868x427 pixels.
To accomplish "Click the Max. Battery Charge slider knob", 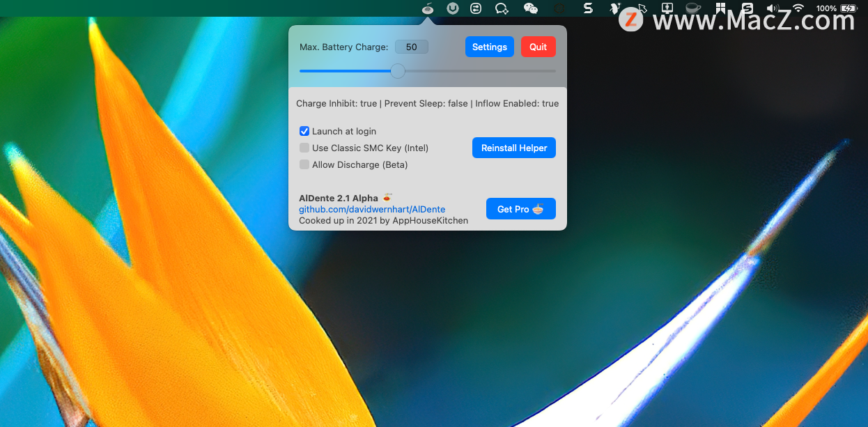I will tap(398, 70).
